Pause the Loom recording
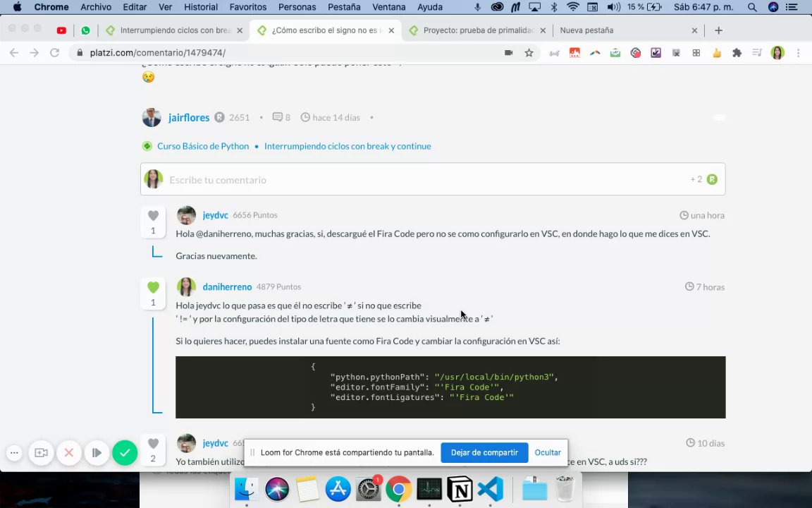 pos(97,453)
